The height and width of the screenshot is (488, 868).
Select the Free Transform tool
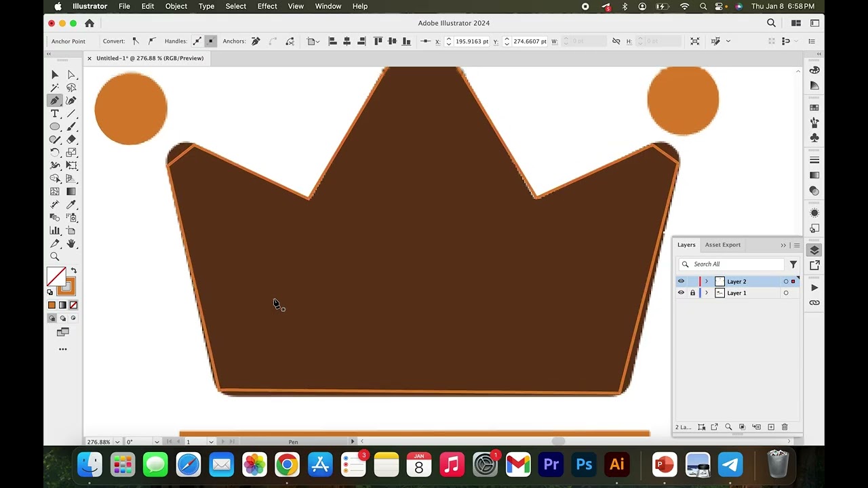pyautogui.click(x=71, y=165)
